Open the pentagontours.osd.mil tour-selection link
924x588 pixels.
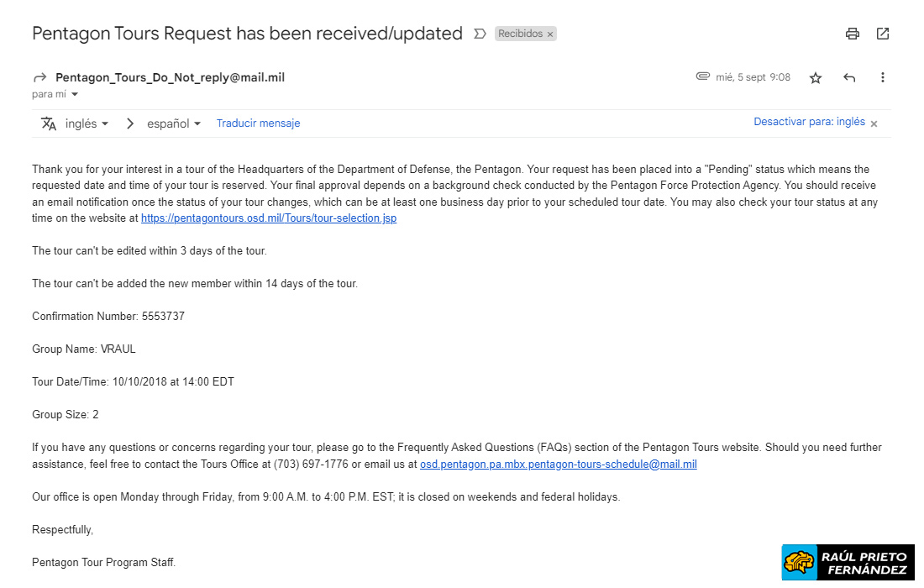pos(269,218)
